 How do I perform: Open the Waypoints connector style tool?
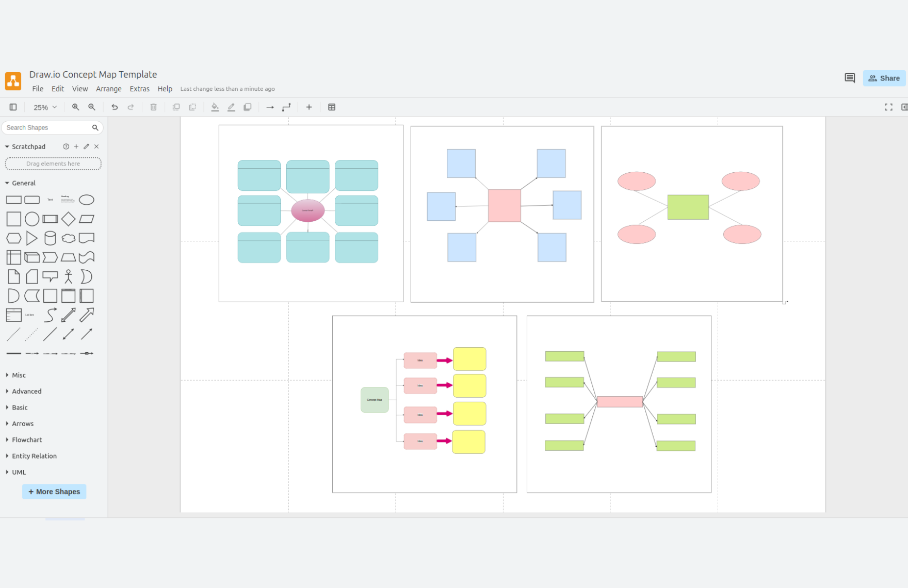[x=286, y=107]
